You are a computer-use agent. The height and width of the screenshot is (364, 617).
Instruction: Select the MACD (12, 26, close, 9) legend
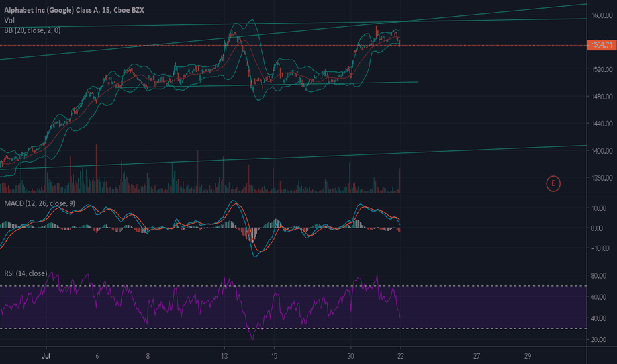tap(40, 203)
